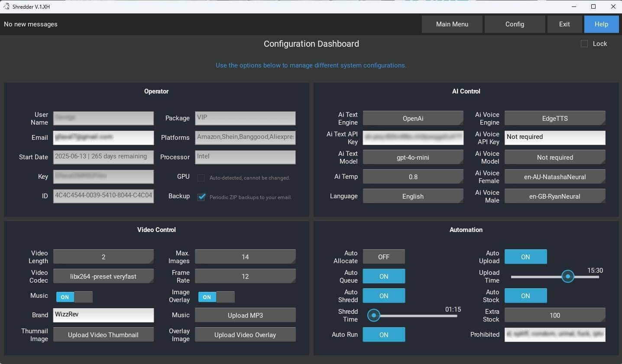Click the Shredder app icon in title bar
622x364 pixels.
[x=6, y=6]
